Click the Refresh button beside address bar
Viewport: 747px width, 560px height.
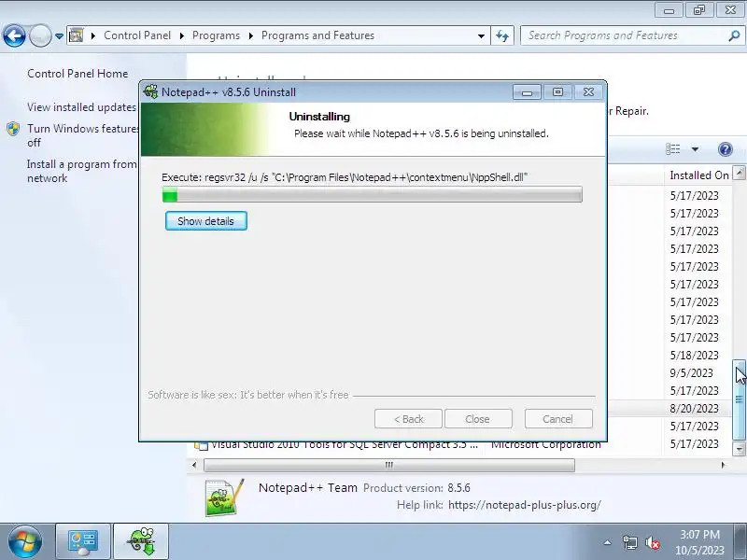502,35
